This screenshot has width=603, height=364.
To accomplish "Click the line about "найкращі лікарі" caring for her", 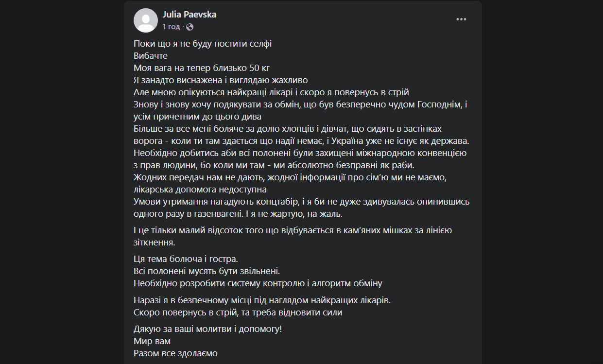I will coord(272,92).
